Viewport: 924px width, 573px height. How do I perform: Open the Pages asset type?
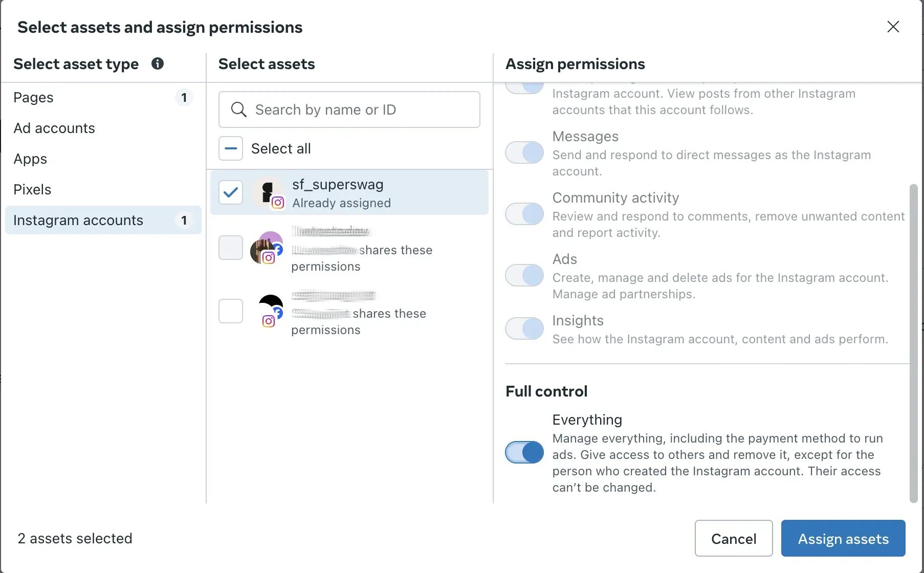[x=103, y=97]
